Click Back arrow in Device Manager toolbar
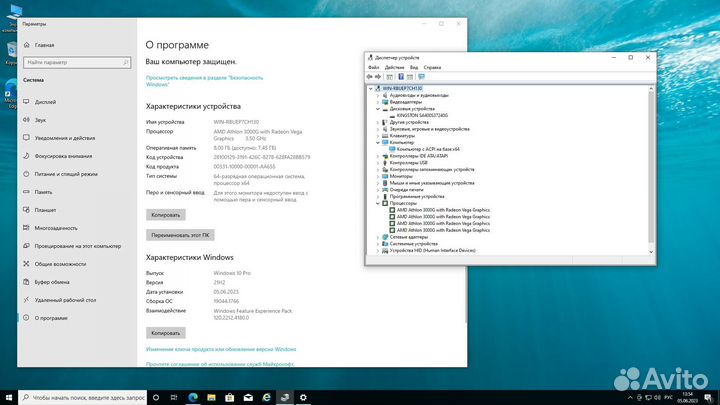This screenshot has height=405, width=720. (370, 76)
